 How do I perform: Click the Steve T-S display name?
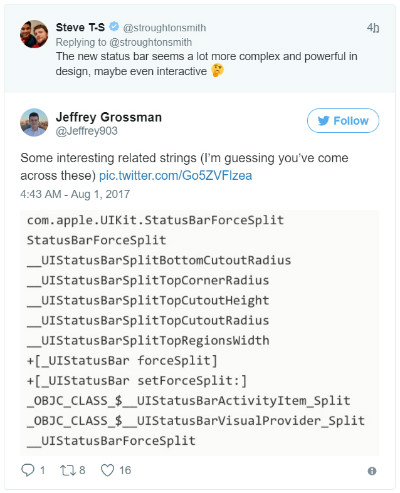click(x=80, y=27)
